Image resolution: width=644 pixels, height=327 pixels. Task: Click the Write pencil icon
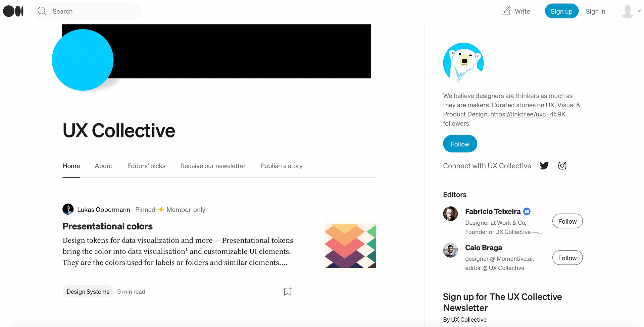pos(506,11)
